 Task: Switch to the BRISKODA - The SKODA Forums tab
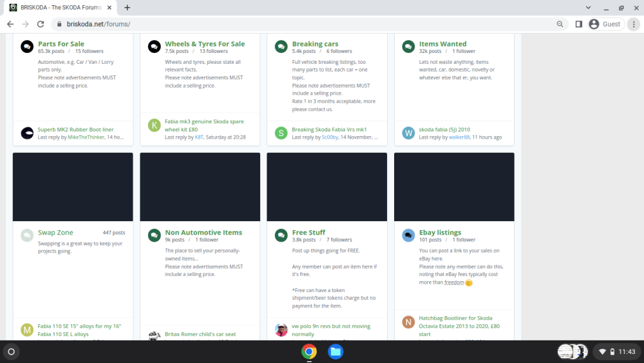(61, 7)
